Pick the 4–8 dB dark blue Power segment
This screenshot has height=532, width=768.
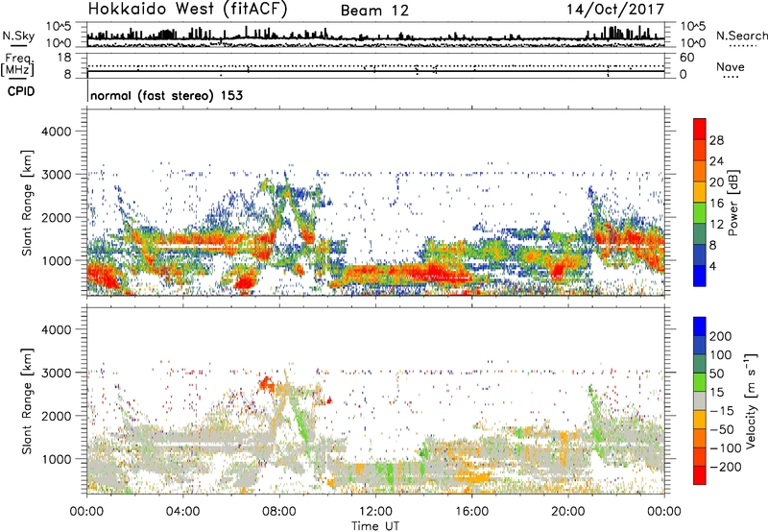point(700,254)
